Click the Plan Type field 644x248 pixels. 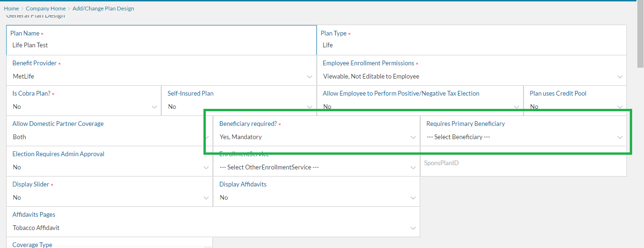point(471,45)
